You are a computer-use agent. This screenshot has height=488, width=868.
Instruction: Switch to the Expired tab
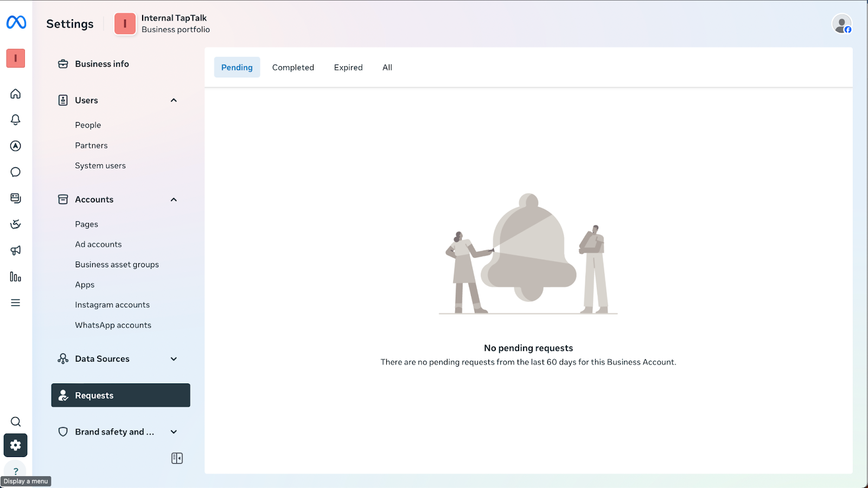pyautogui.click(x=348, y=67)
